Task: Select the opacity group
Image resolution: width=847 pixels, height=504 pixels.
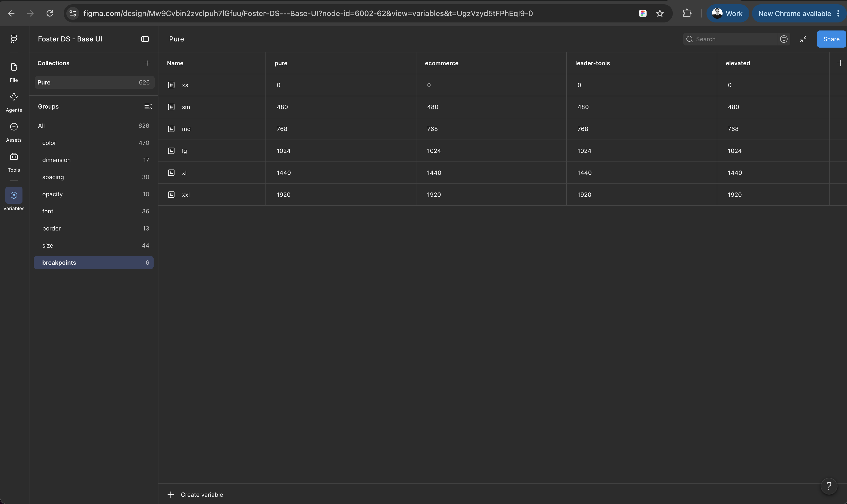Action: pos(93,194)
